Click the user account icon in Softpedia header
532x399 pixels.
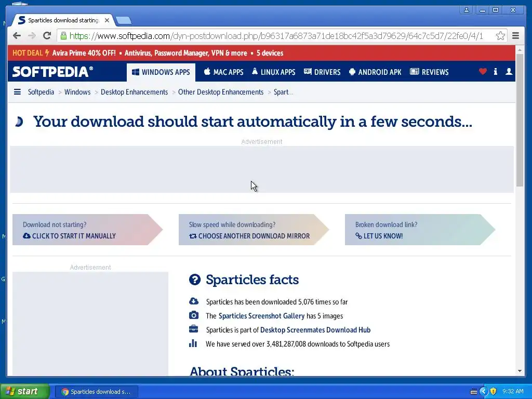click(509, 71)
